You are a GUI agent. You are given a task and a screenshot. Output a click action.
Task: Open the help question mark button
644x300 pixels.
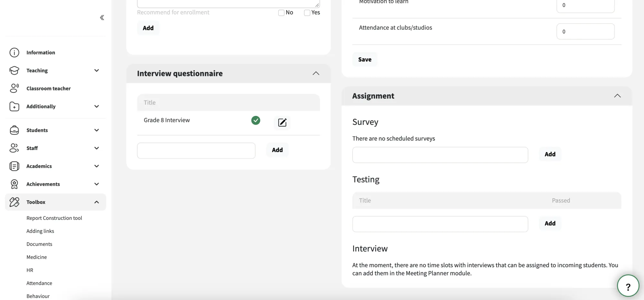(628, 286)
